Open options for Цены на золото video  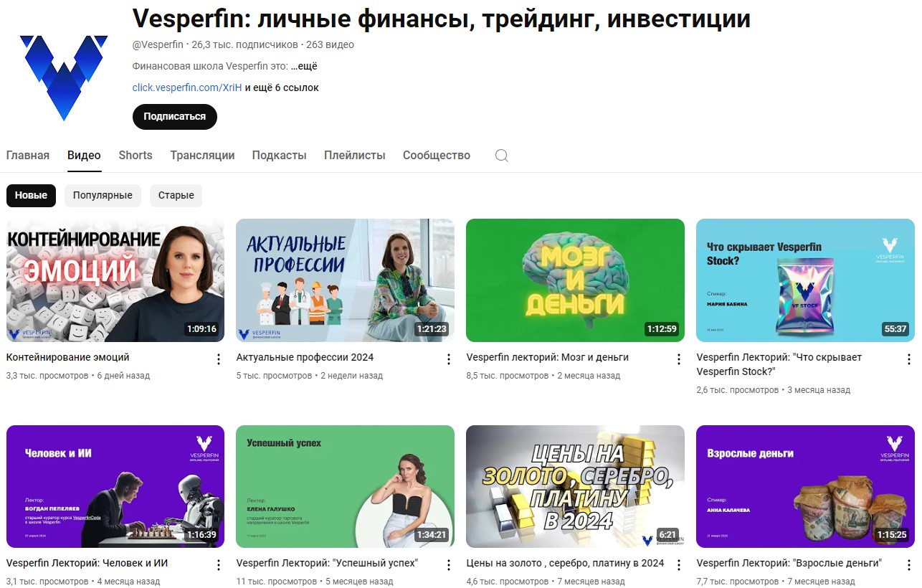coord(679,566)
